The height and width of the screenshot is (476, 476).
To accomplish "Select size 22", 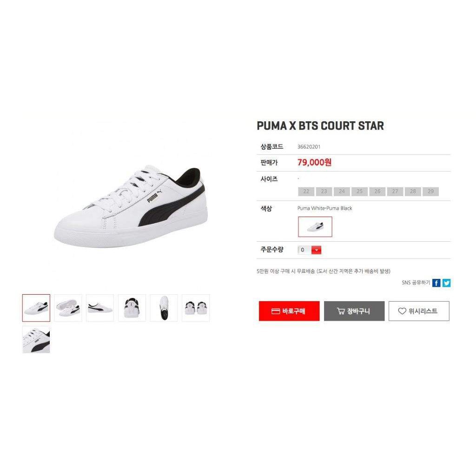I will (306, 191).
